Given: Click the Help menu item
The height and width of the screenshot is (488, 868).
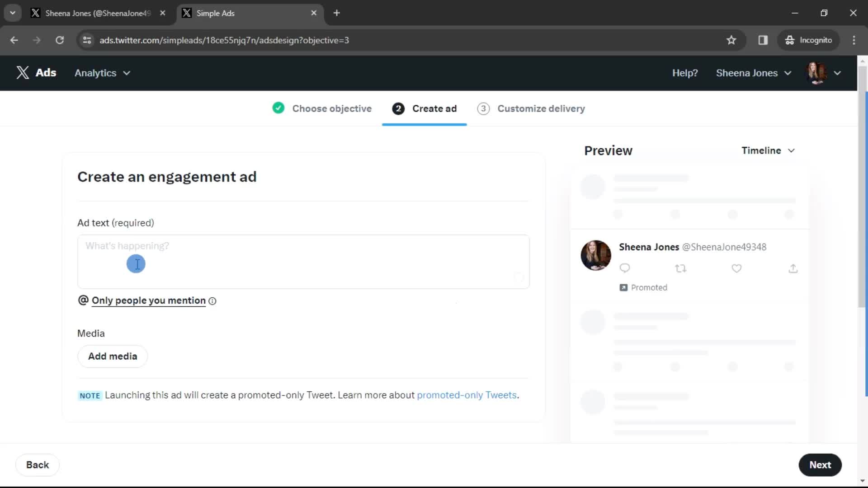Looking at the screenshot, I should coord(684,73).
